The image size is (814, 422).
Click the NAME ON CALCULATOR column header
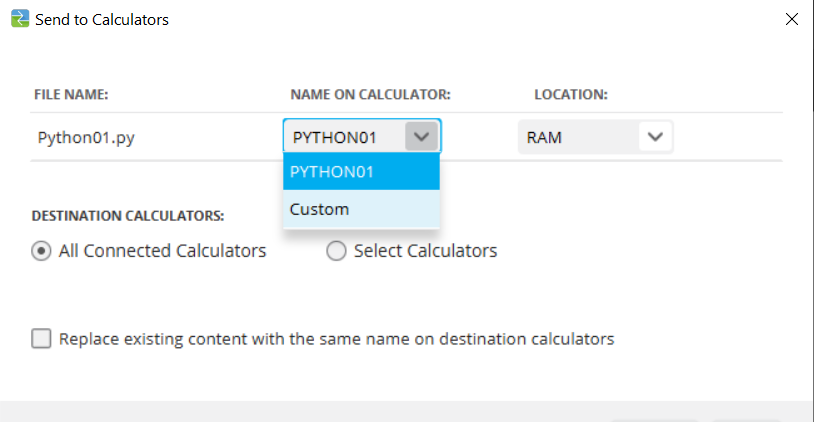tap(370, 95)
